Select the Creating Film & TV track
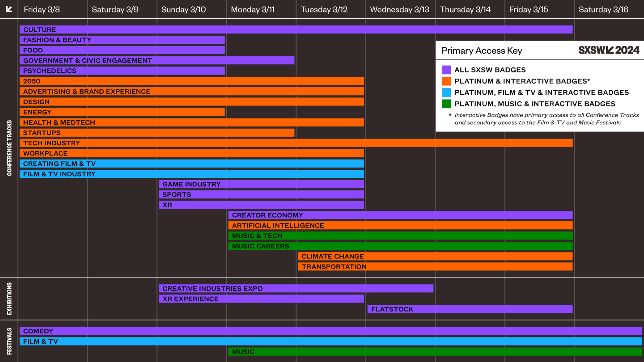This screenshot has width=644, height=362. (x=192, y=164)
